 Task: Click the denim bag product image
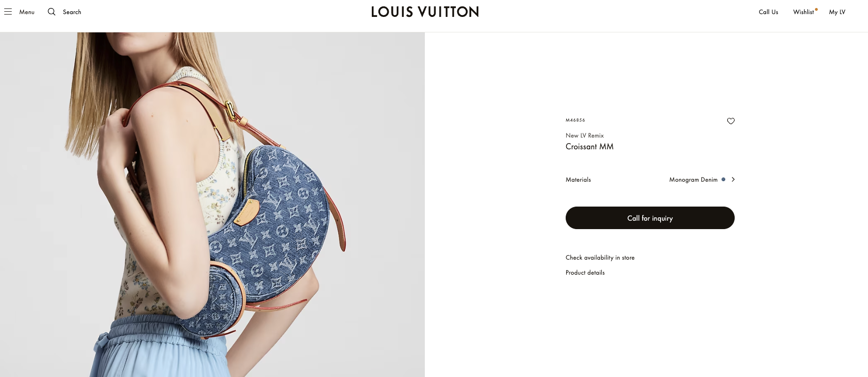point(212,205)
